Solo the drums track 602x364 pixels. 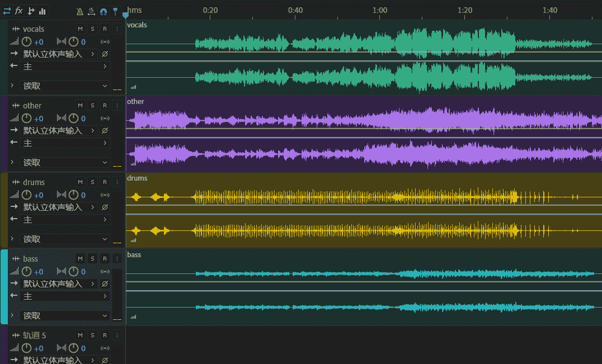click(92, 182)
